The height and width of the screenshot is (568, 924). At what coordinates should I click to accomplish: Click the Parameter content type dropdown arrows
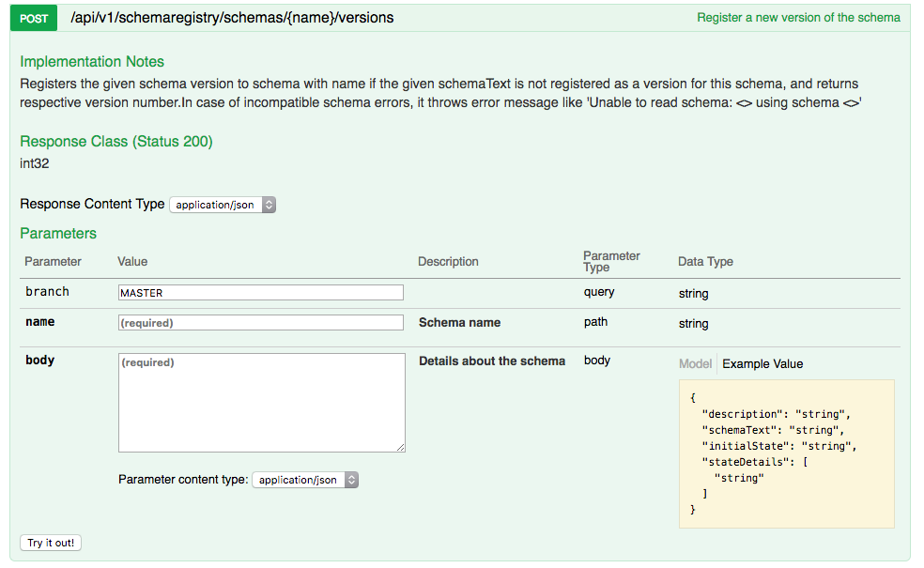pos(351,480)
